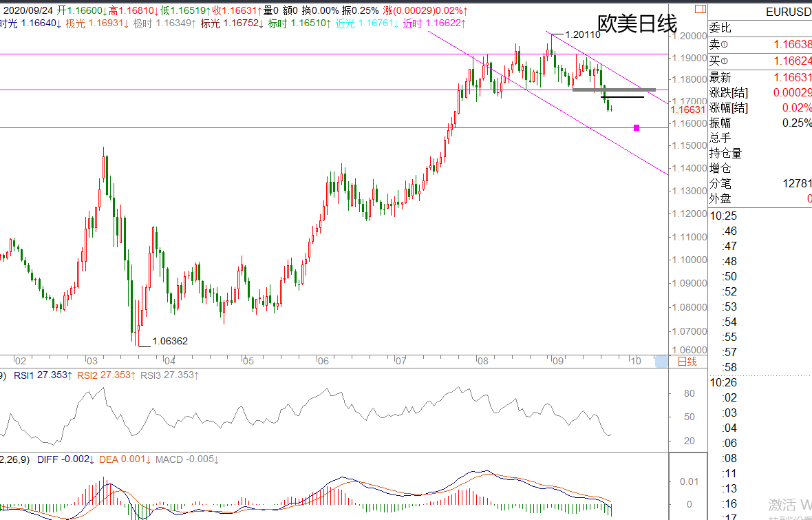Click the high annotation 1.20110
This screenshot has height=520, width=812.
coord(583,34)
